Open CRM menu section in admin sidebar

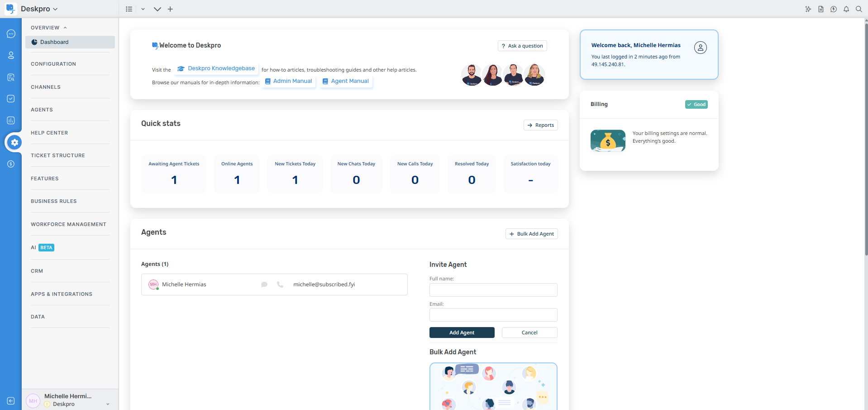click(37, 271)
